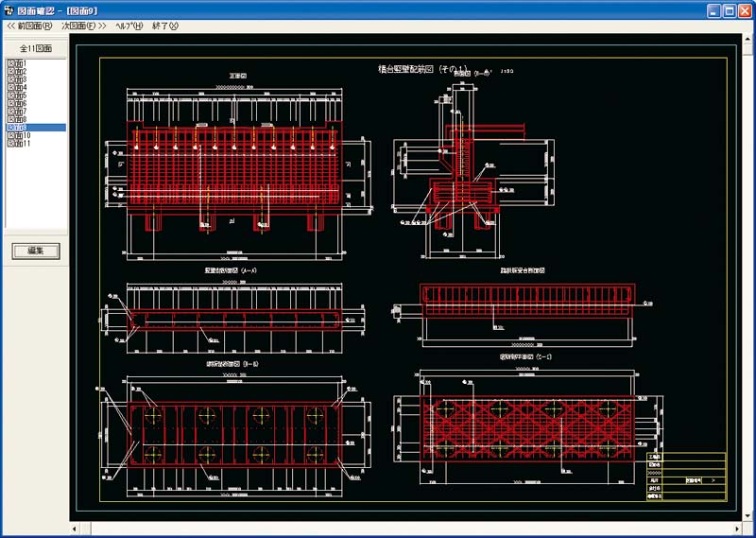Click the application icon in title bar

point(9,10)
